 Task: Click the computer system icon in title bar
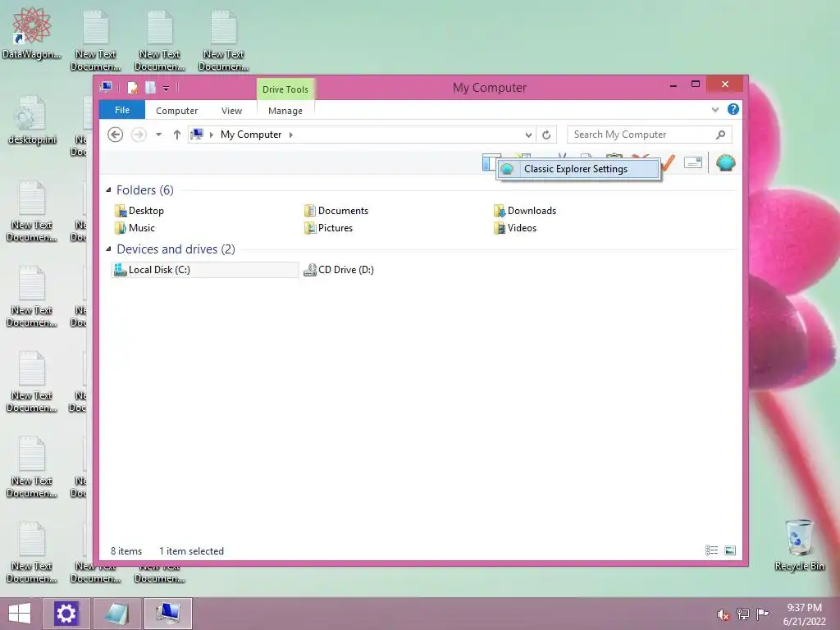tap(106, 87)
